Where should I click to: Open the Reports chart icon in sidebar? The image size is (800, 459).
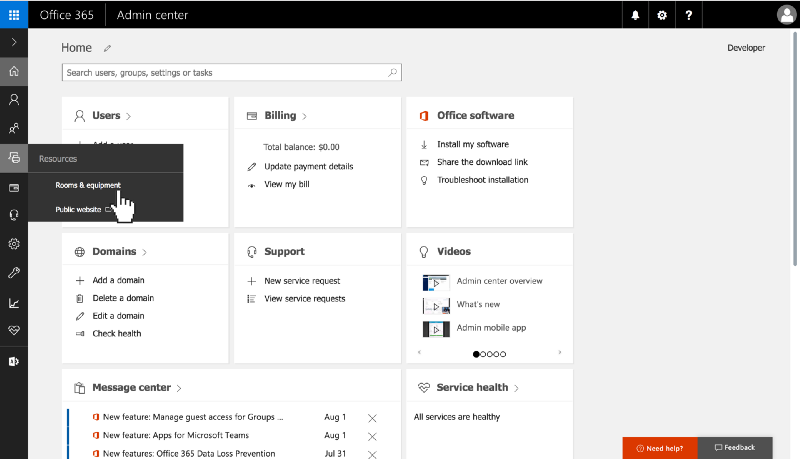14,303
